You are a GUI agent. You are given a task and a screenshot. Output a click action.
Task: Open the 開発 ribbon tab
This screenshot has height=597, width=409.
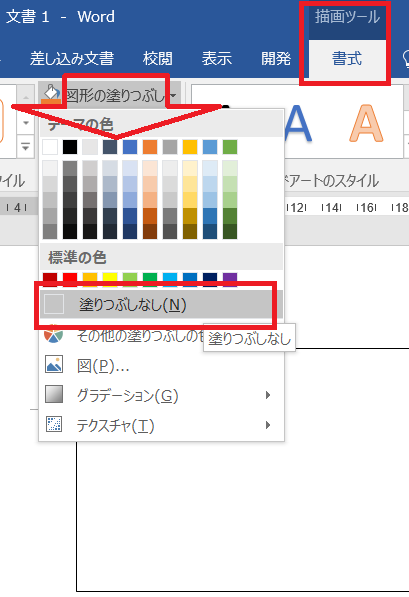pyautogui.click(x=276, y=59)
